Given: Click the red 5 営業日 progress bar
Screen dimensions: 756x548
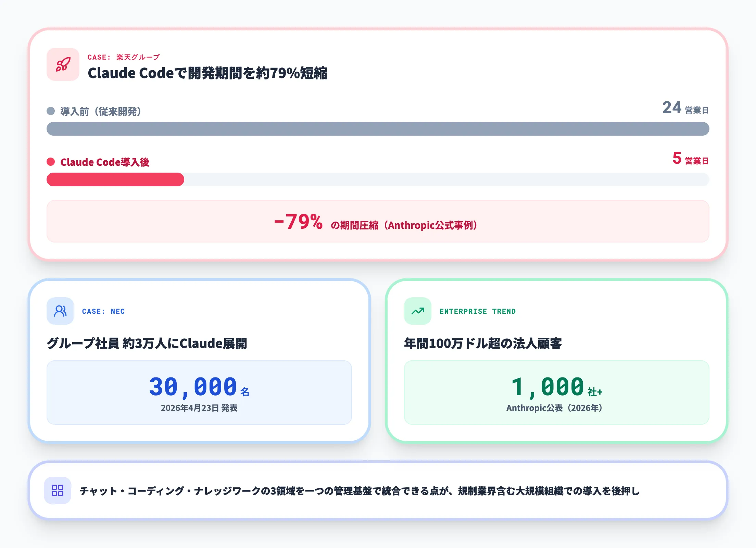Looking at the screenshot, I should [115, 179].
